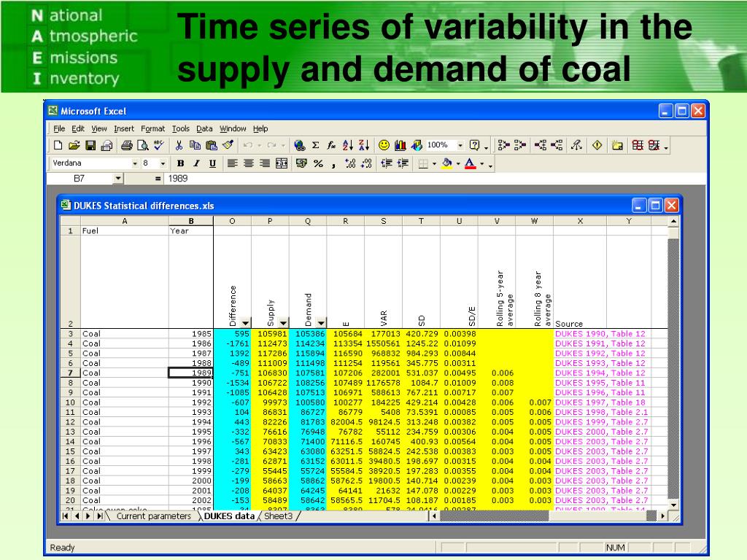Screen dimensions: 747x560
Task: Open the Demand column filter dropdown
Action: tap(321, 323)
